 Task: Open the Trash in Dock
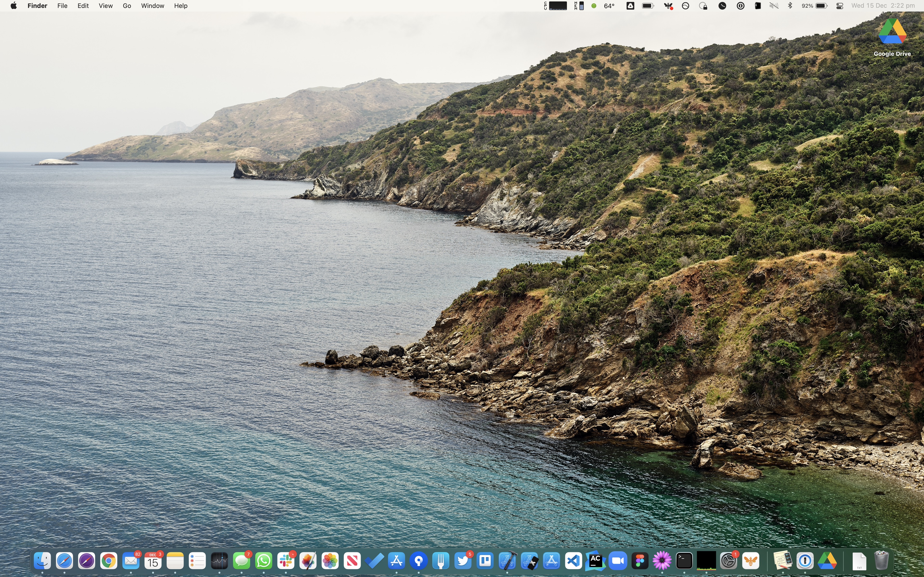pos(881,561)
